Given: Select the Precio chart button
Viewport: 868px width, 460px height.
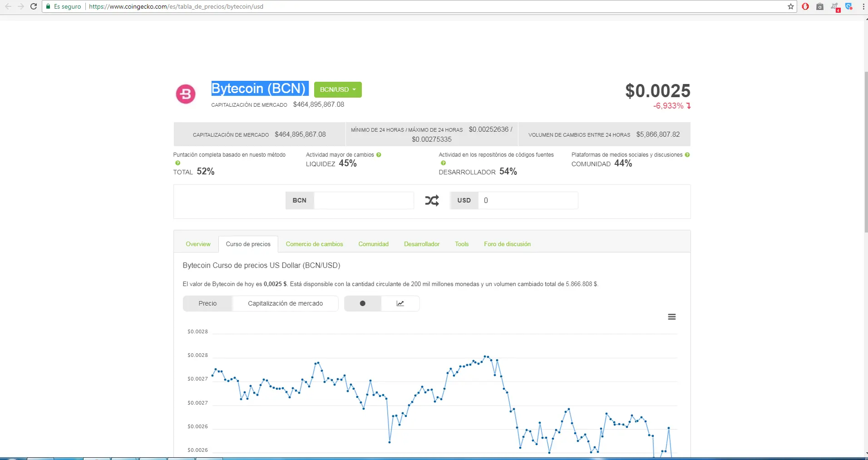Looking at the screenshot, I should 208,303.
